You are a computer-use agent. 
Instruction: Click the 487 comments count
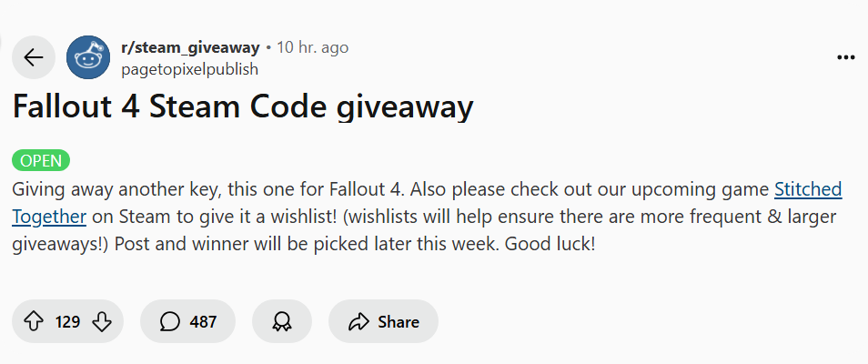(203, 321)
